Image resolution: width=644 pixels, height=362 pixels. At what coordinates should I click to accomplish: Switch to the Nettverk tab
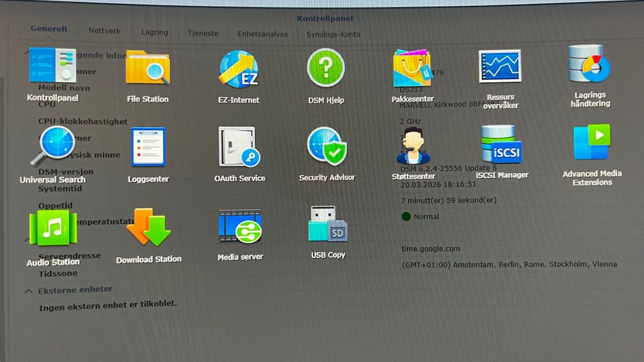(x=105, y=31)
